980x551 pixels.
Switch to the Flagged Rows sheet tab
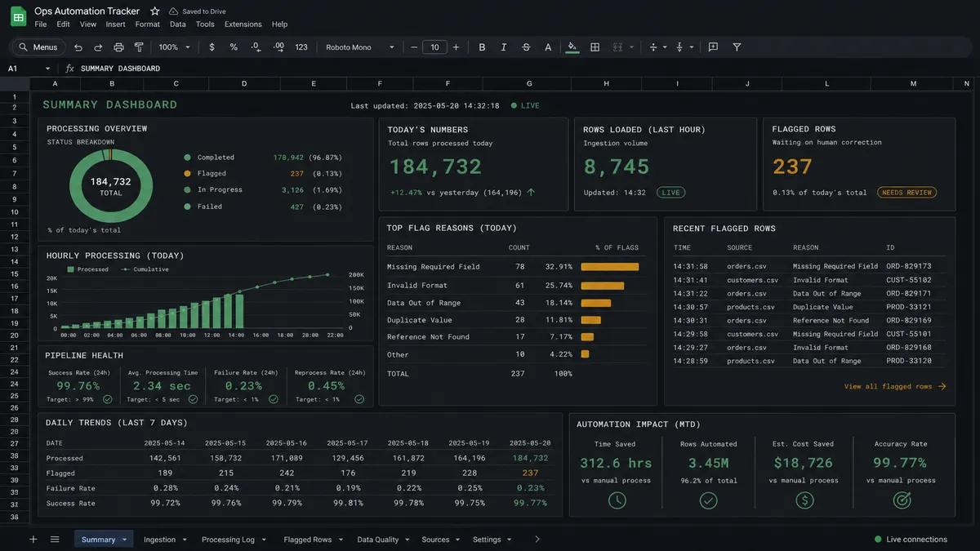[x=308, y=540]
